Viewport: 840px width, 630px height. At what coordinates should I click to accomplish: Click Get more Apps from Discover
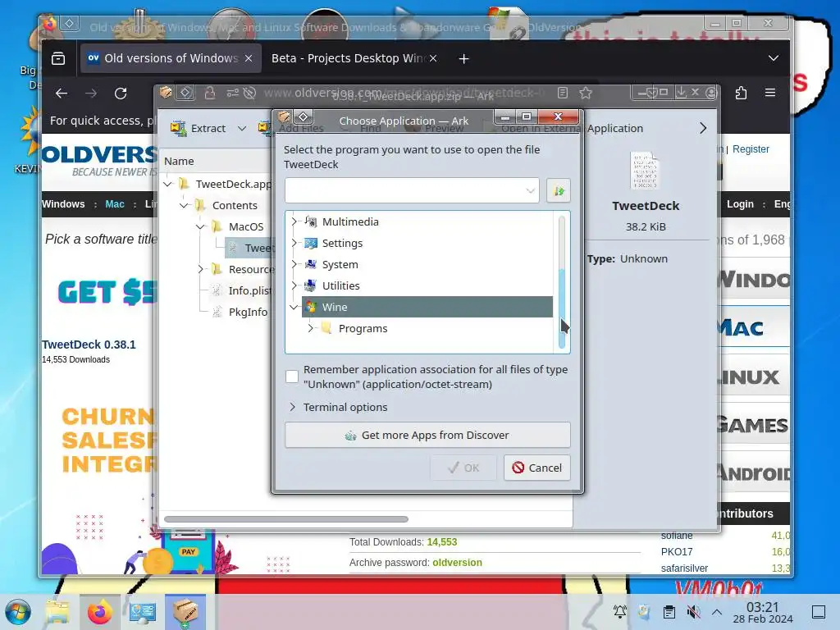click(x=427, y=435)
